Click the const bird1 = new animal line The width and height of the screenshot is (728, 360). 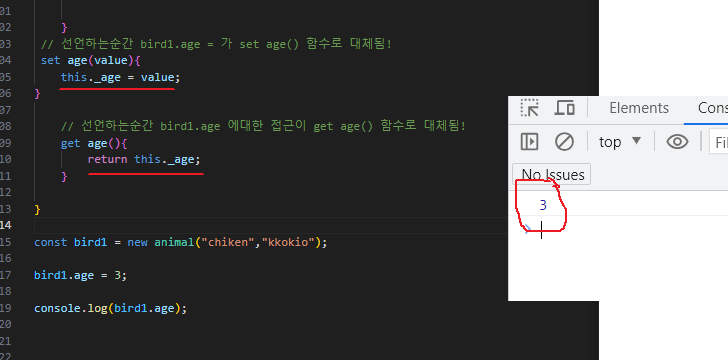[x=181, y=242]
